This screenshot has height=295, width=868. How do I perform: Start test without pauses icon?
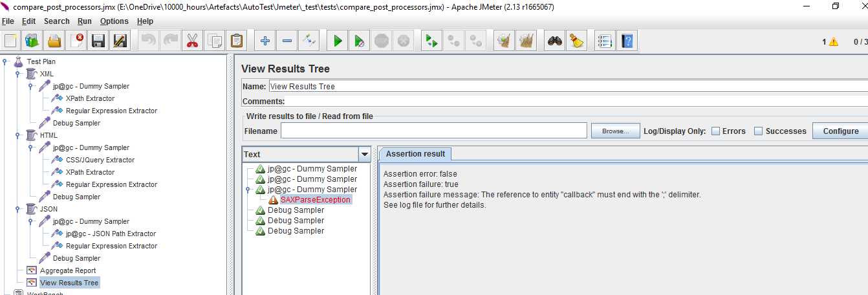(360, 41)
